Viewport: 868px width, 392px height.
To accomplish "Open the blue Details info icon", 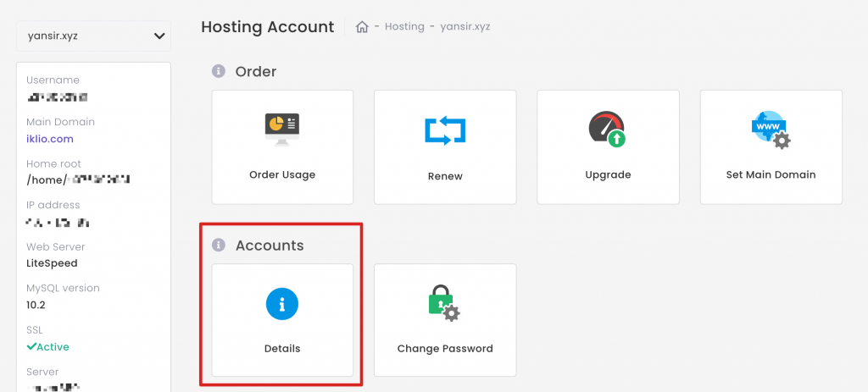I will [282, 304].
